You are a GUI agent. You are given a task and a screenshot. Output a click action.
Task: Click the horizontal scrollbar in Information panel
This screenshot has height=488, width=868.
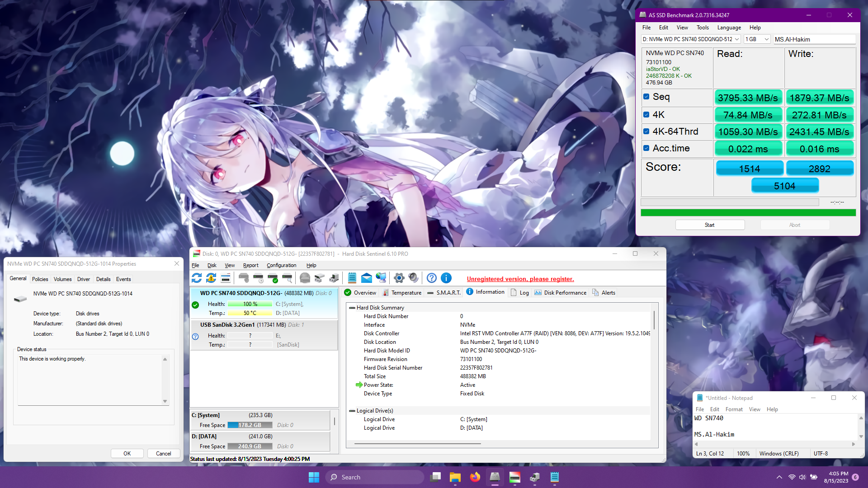point(418,444)
